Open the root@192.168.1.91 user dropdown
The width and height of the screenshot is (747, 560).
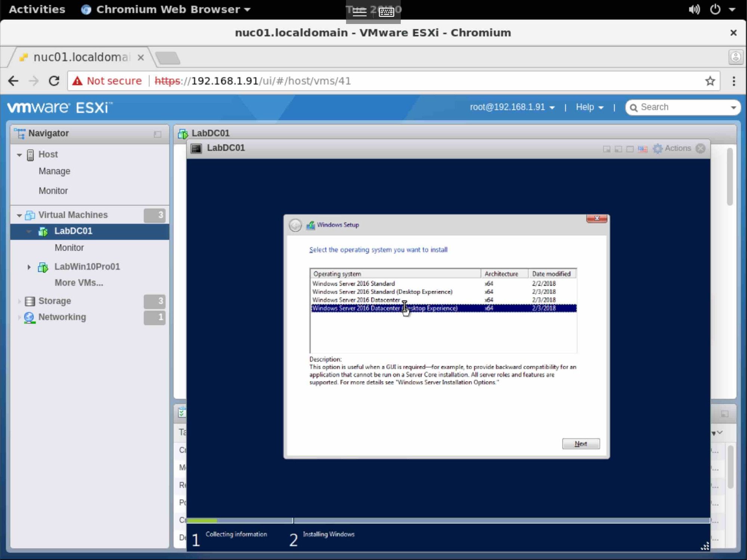pos(512,107)
